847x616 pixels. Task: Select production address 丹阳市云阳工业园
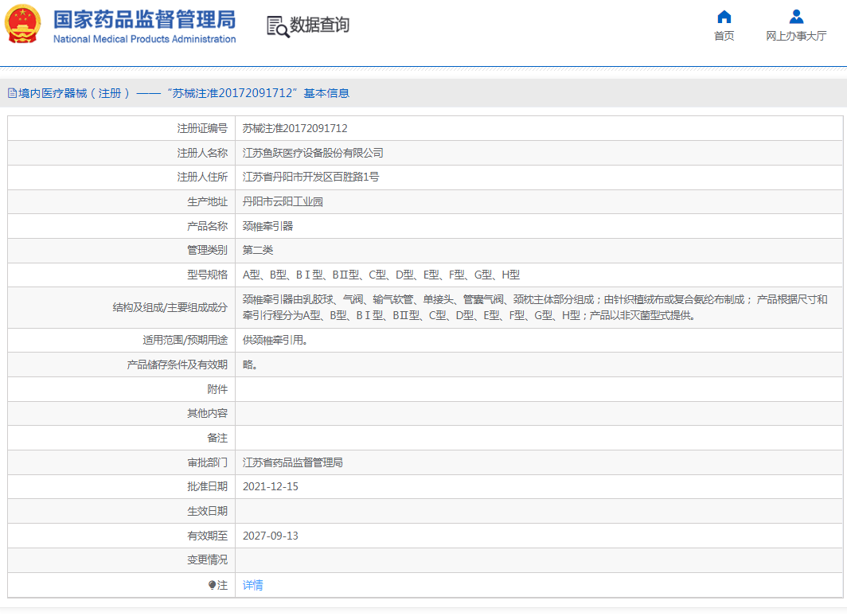click(283, 202)
